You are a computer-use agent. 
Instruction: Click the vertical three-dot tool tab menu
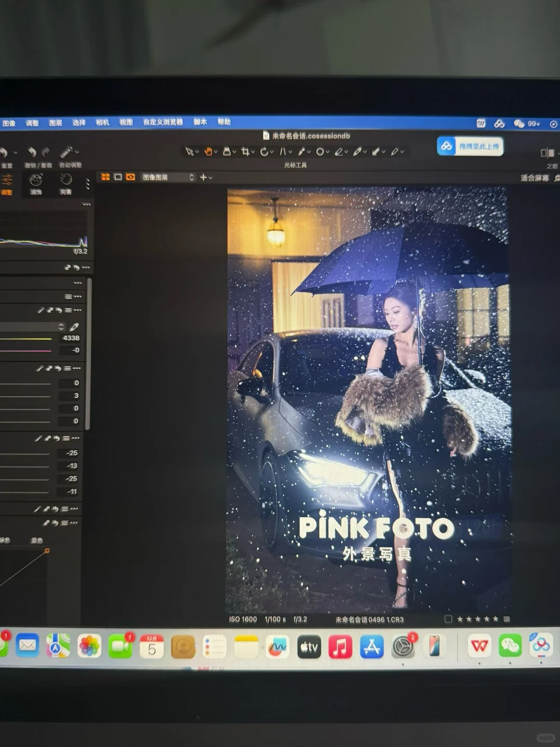(x=87, y=184)
